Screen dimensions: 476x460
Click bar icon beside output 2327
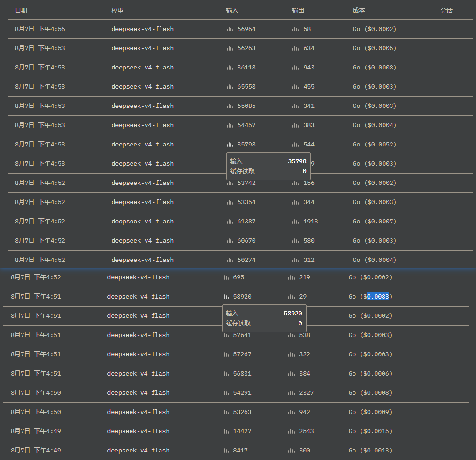[x=292, y=393]
